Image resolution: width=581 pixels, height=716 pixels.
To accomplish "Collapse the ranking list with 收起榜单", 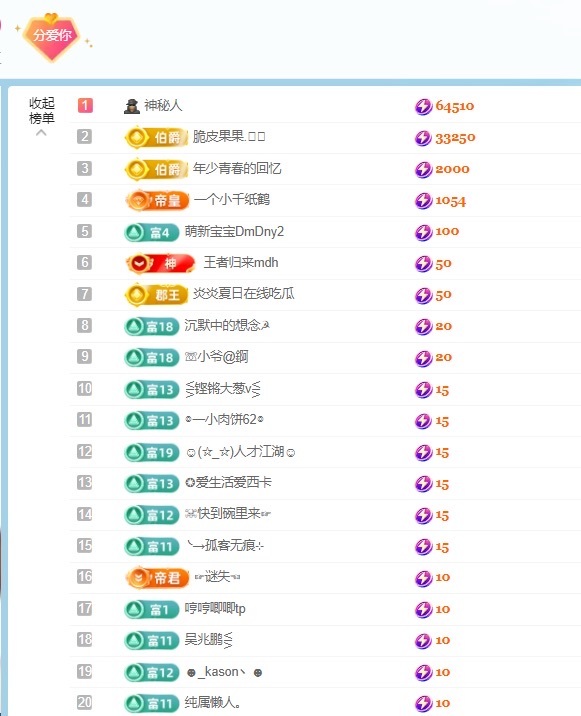I will pos(42,116).
